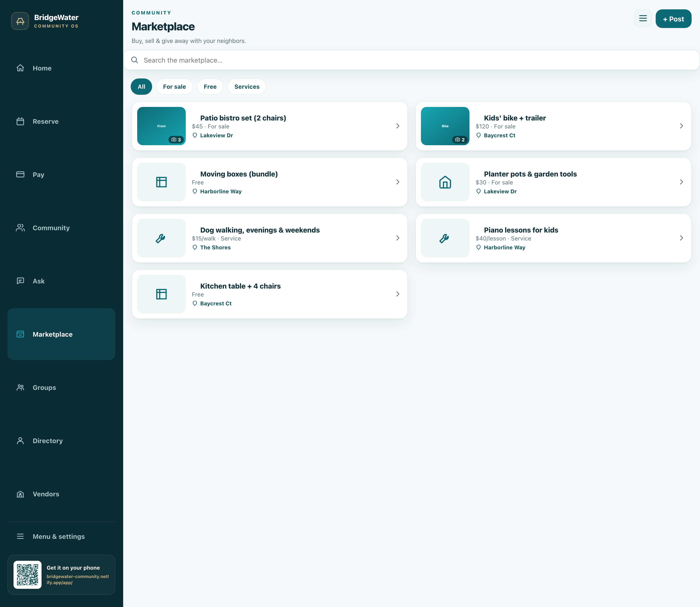Click the search magnifier icon
The height and width of the screenshot is (607, 700).
pyautogui.click(x=134, y=60)
